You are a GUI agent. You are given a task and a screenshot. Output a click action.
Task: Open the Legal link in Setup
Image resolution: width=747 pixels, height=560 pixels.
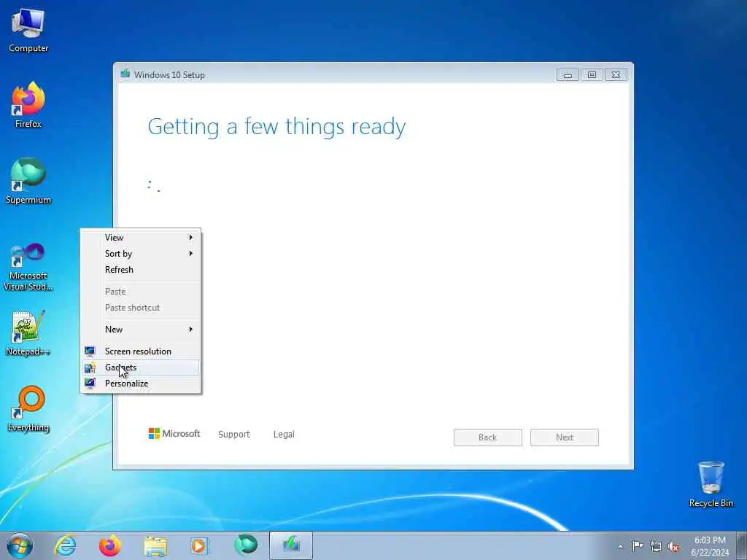(284, 434)
